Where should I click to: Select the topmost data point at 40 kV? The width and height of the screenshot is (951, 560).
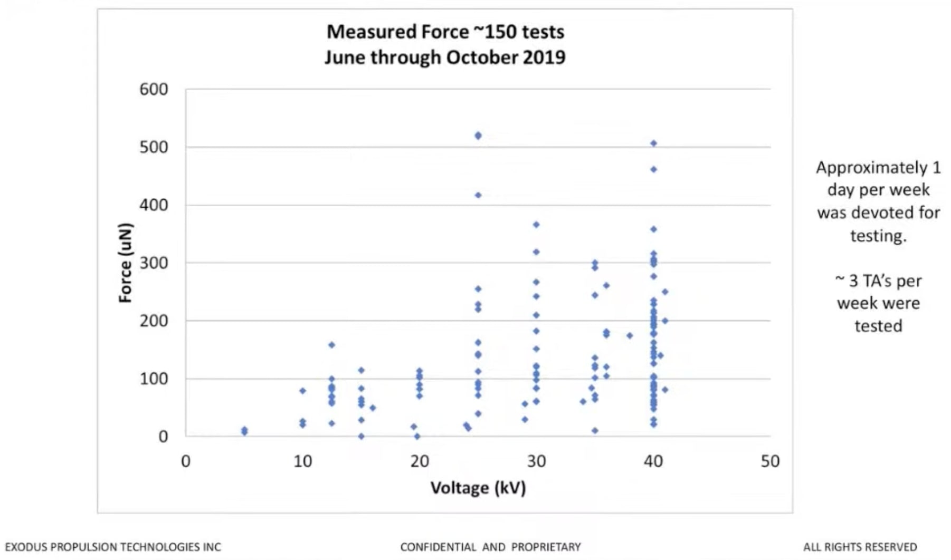653,143
